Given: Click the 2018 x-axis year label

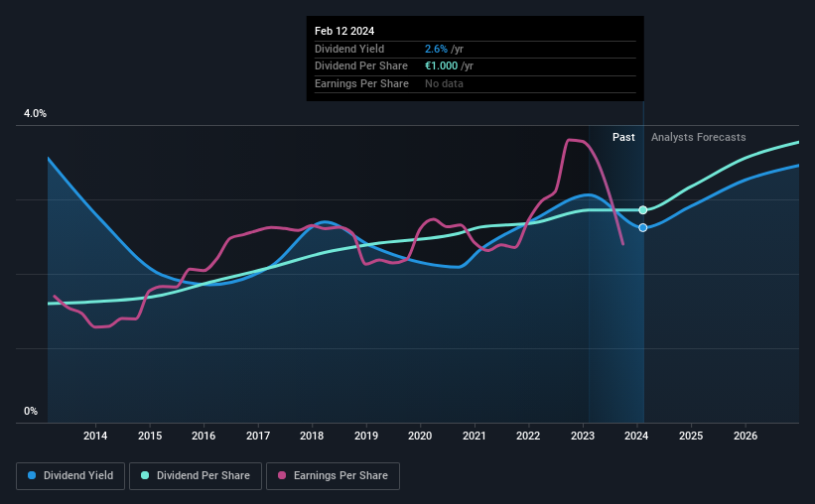Looking at the screenshot, I should [312, 436].
